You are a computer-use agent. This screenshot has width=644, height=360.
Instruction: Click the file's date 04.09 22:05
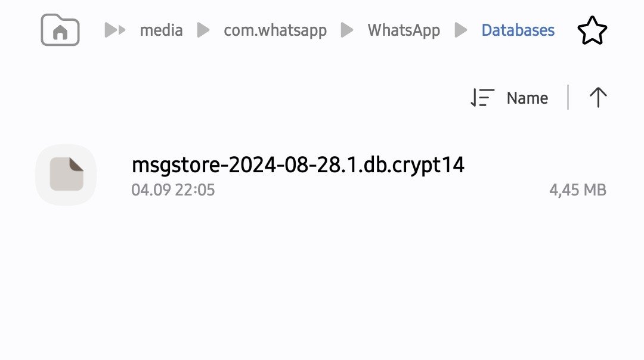point(173,190)
